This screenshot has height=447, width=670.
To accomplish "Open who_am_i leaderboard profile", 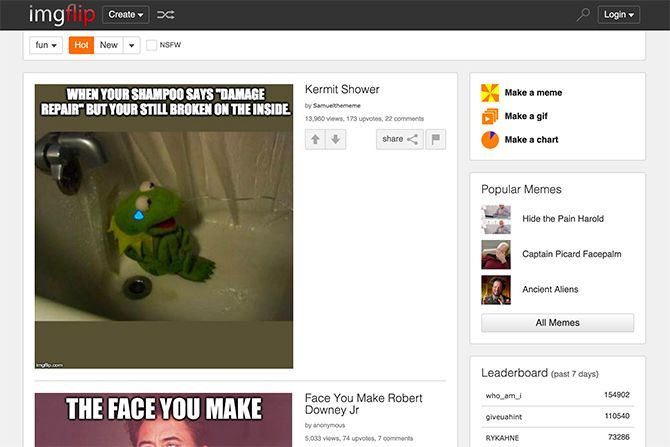I will (503, 396).
